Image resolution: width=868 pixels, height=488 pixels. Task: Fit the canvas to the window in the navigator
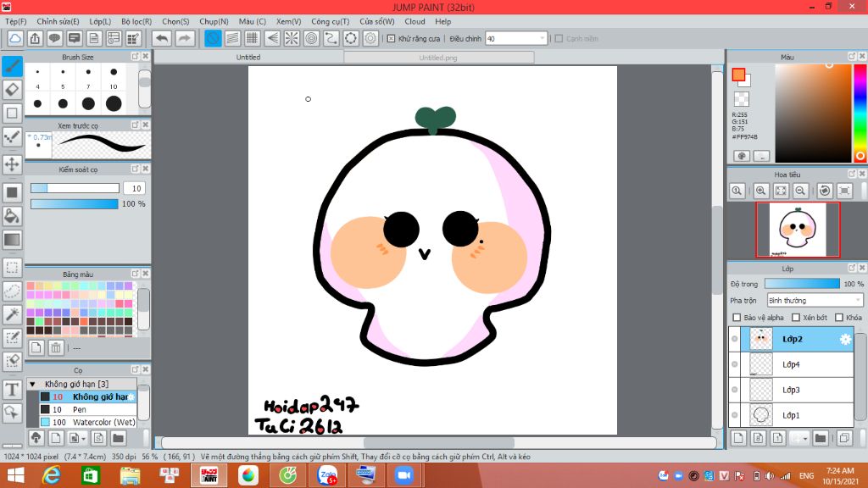click(x=781, y=191)
